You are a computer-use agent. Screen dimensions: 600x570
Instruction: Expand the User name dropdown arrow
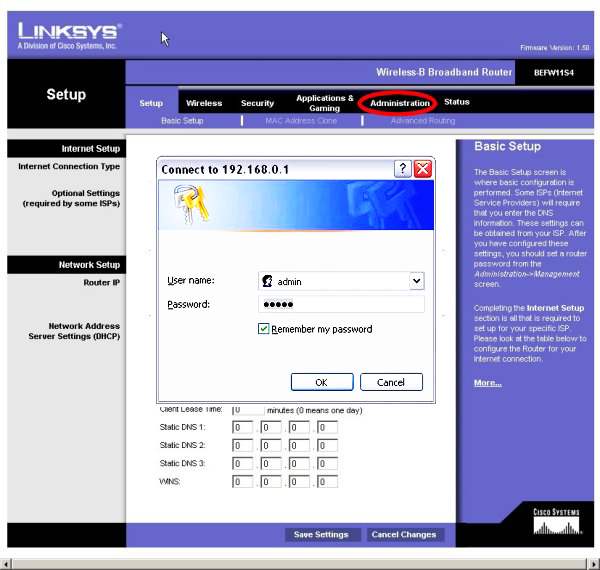(x=416, y=281)
